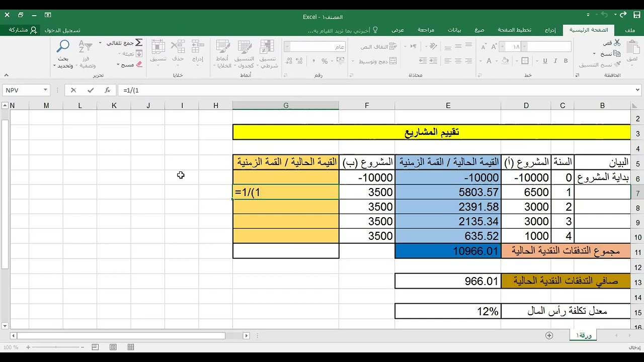Click the Insert Function fx button
Viewport: 644px width, 362px height.
[x=107, y=90]
